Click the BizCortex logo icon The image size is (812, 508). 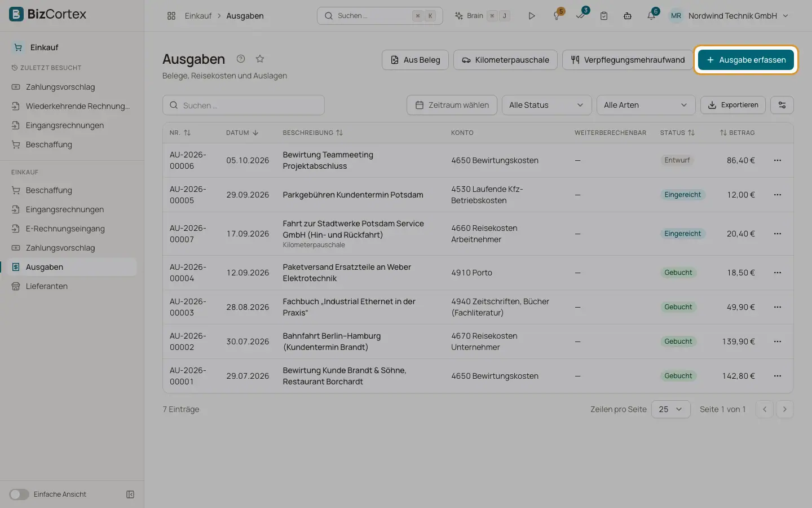pos(16,14)
